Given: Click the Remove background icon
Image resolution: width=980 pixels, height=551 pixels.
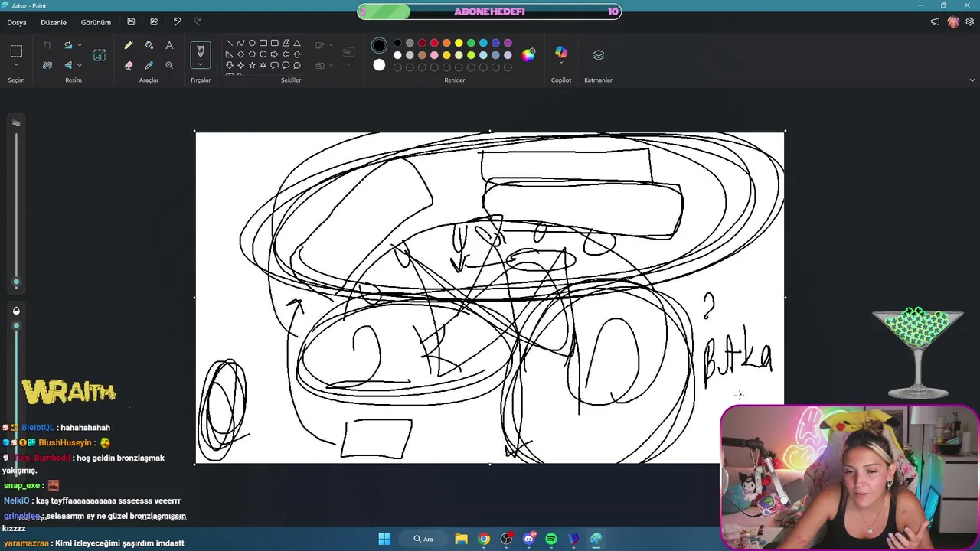Looking at the screenshot, I should point(47,65).
